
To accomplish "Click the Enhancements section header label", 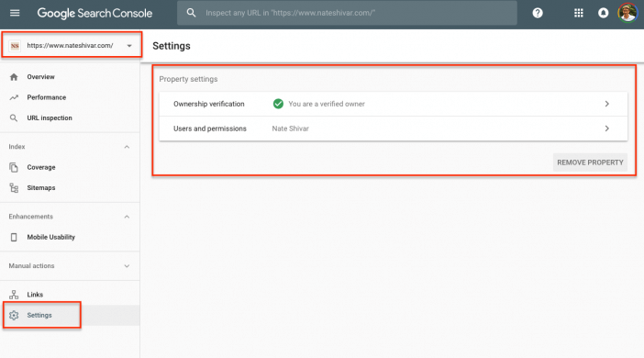I will point(31,217).
